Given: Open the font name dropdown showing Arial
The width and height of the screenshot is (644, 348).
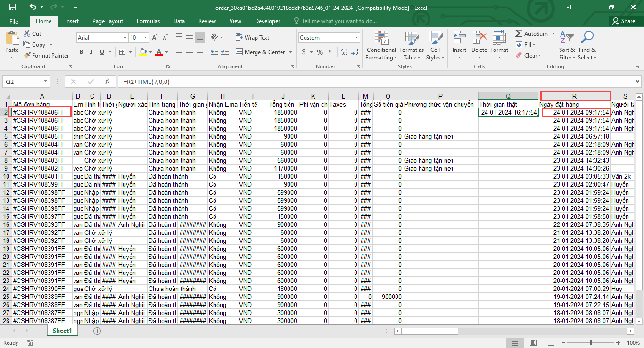Looking at the screenshot, I should click(x=125, y=38).
